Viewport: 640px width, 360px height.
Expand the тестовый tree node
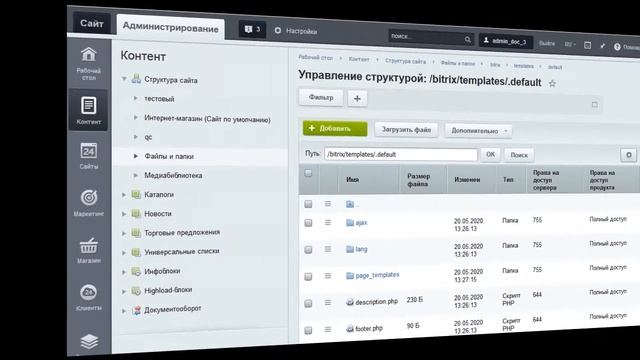[136, 98]
